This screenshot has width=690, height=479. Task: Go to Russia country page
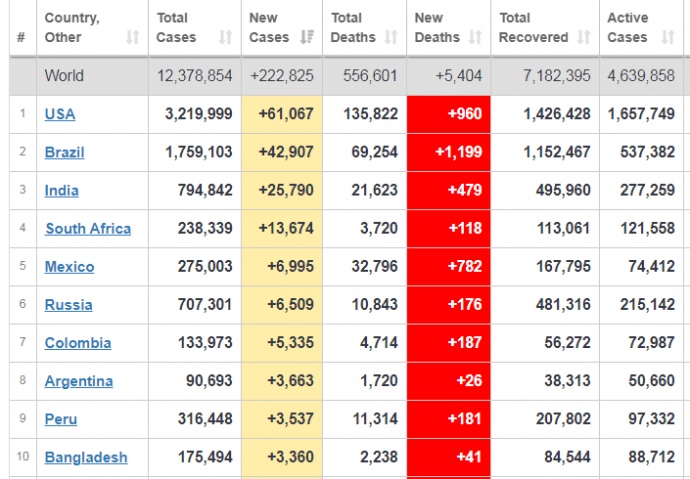[x=68, y=305]
